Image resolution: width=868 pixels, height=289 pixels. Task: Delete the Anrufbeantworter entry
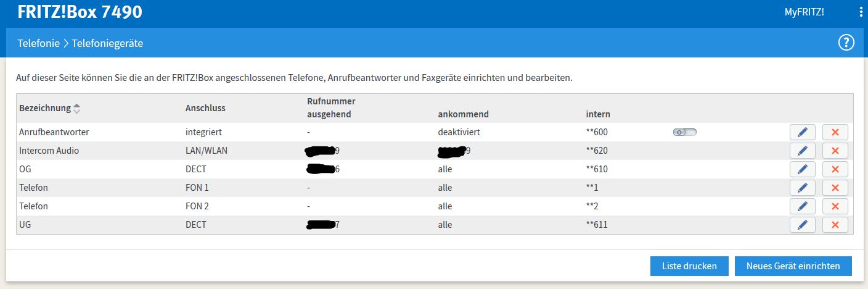coord(835,132)
